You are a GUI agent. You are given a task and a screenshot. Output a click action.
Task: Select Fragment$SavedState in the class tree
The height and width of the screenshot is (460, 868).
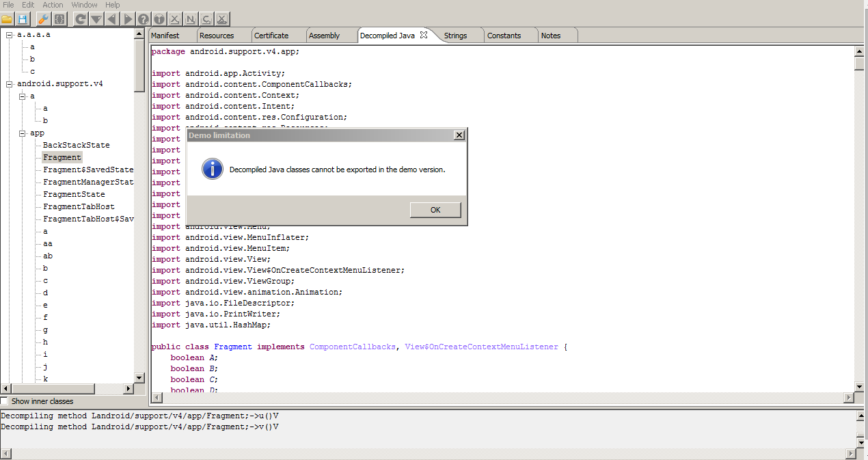click(x=88, y=170)
